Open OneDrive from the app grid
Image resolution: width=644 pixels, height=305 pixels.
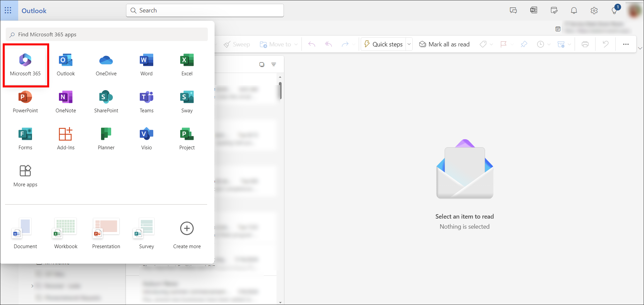click(x=106, y=65)
